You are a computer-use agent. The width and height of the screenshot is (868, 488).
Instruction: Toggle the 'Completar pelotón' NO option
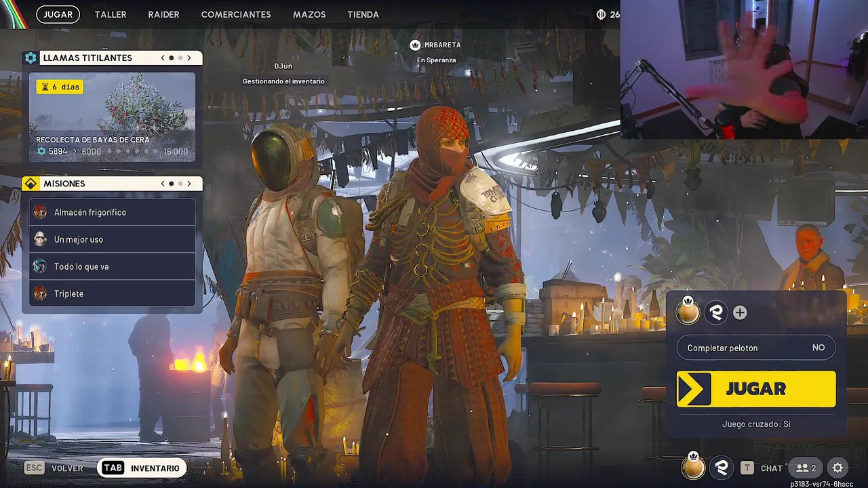coord(756,348)
